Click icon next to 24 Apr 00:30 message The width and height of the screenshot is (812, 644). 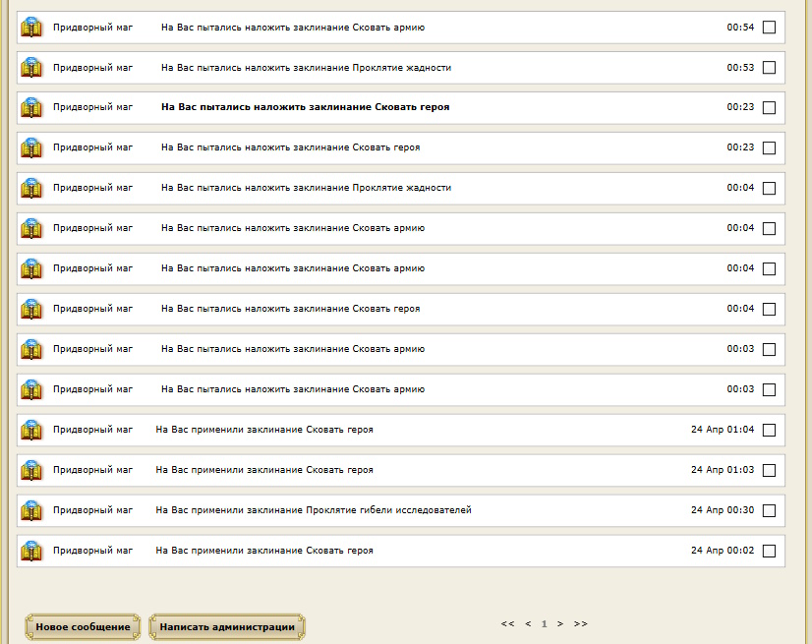[31, 511]
